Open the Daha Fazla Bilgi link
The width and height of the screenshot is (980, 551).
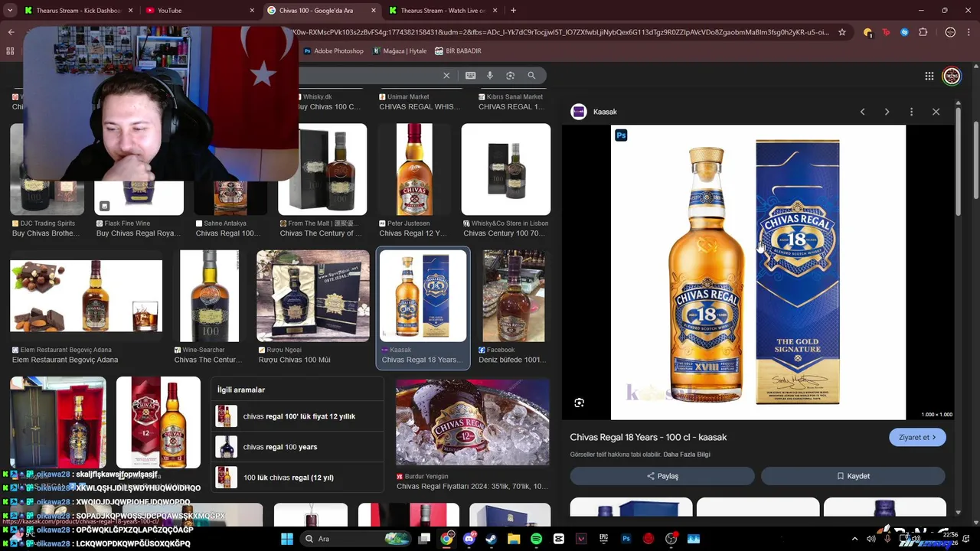coord(687,455)
